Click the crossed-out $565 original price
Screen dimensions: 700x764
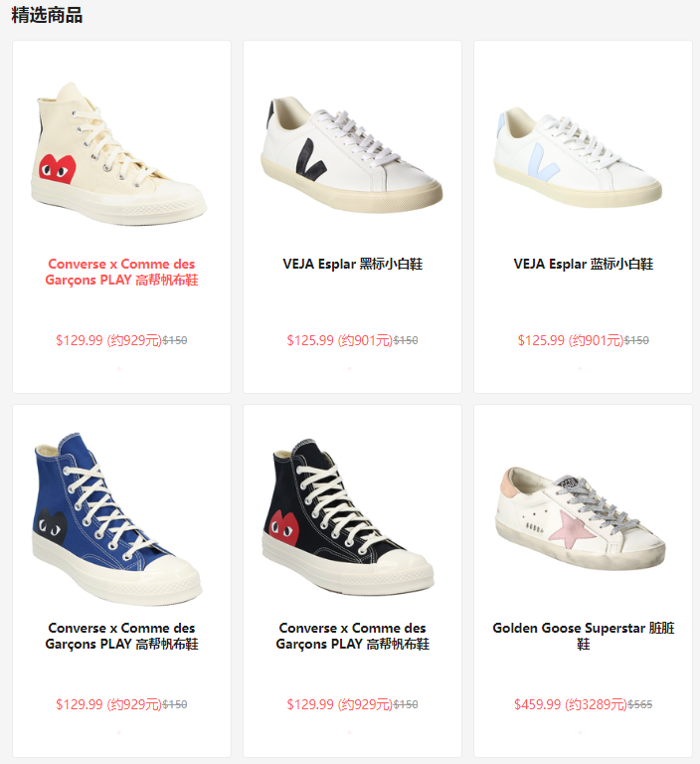coord(640,704)
